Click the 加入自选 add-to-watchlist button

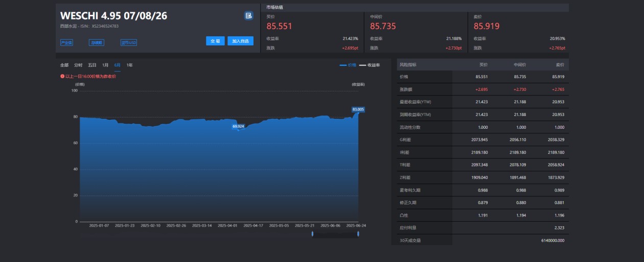click(x=240, y=41)
